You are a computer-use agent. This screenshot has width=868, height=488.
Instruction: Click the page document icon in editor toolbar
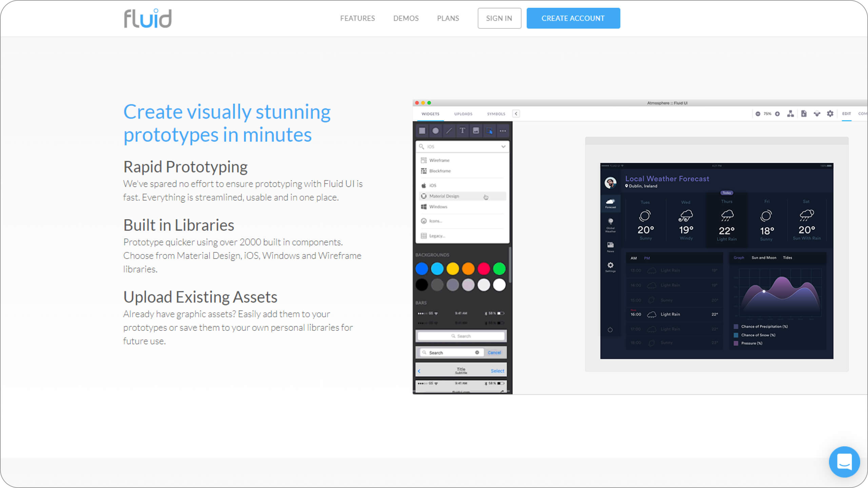804,114
